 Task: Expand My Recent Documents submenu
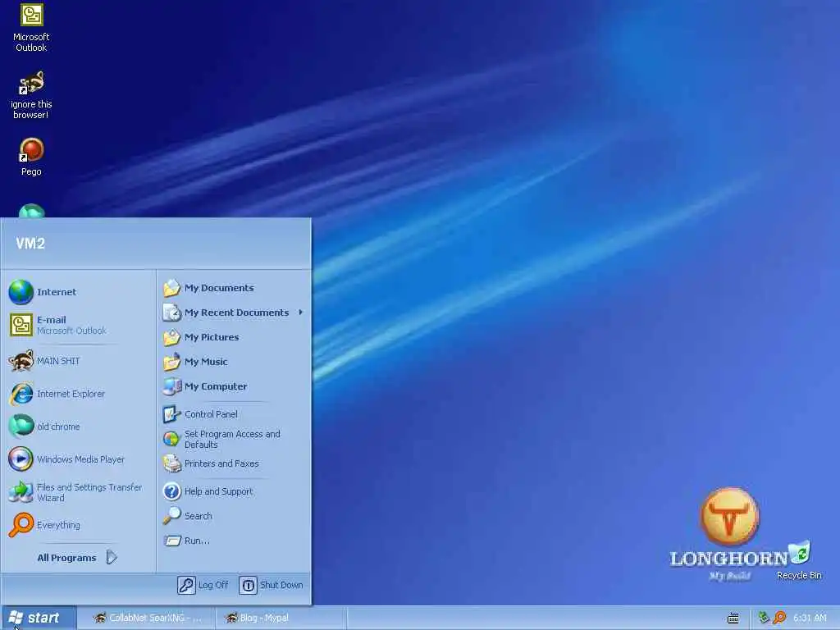(233, 313)
